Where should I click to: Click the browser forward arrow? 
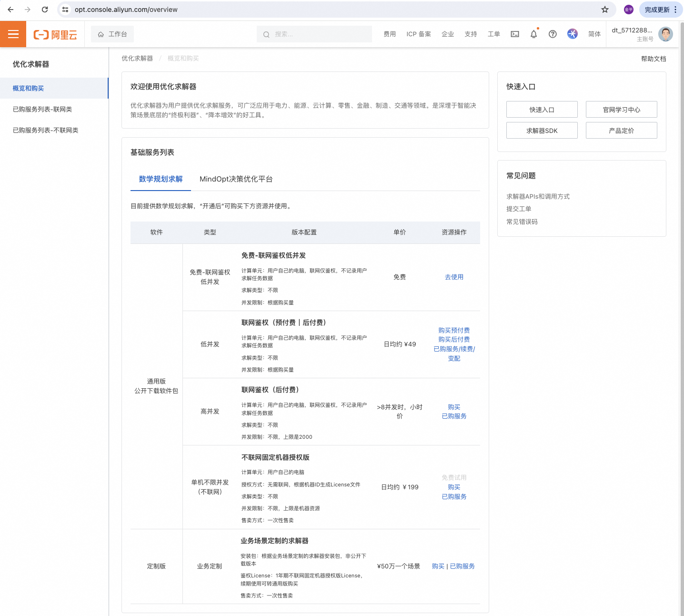(28, 10)
